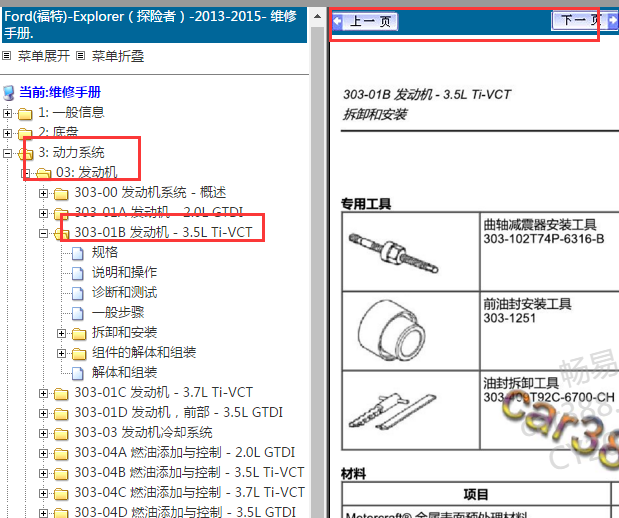The image size is (619, 518).
Task: Click the scroll-up arrow of the tree panel
Action: 317,17
